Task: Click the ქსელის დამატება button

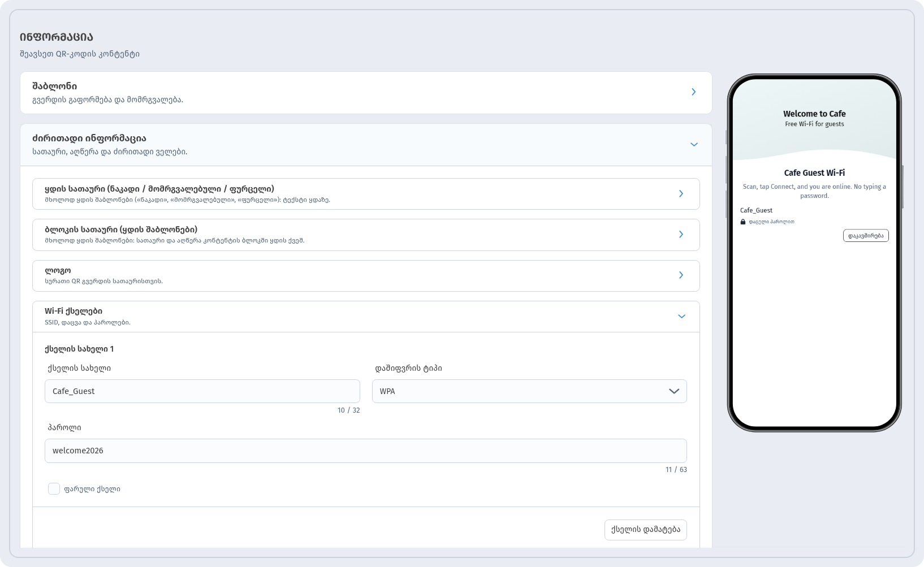Action: [x=646, y=530]
